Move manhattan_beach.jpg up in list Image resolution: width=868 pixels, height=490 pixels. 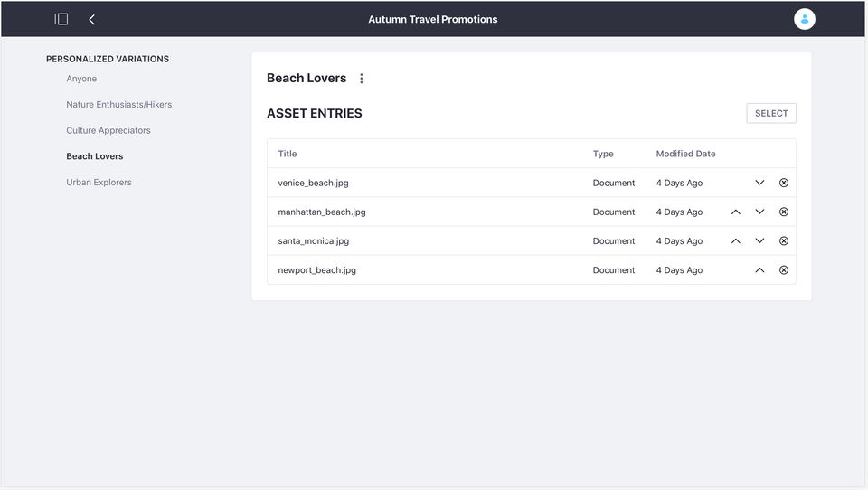(736, 212)
